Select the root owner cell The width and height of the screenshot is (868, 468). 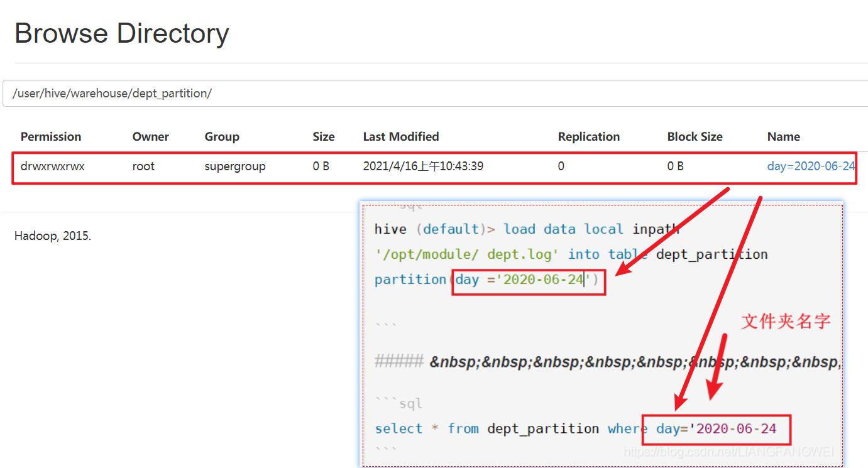pyautogui.click(x=143, y=166)
